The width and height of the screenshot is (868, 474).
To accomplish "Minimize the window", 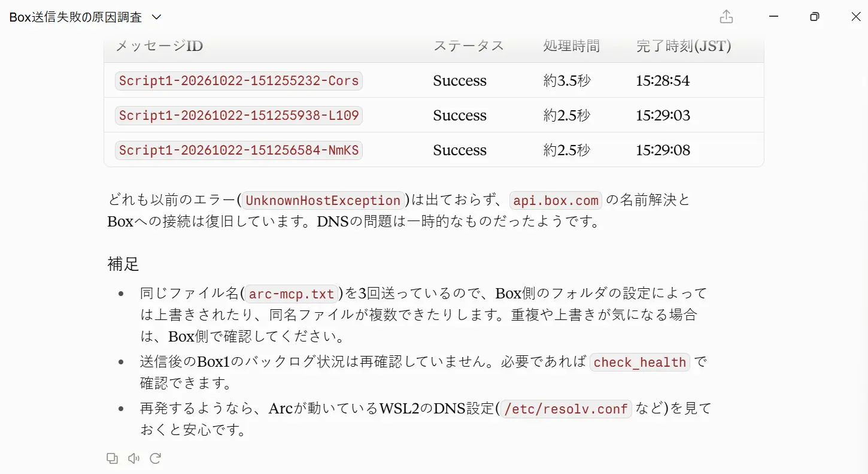I will pyautogui.click(x=774, y=17).
